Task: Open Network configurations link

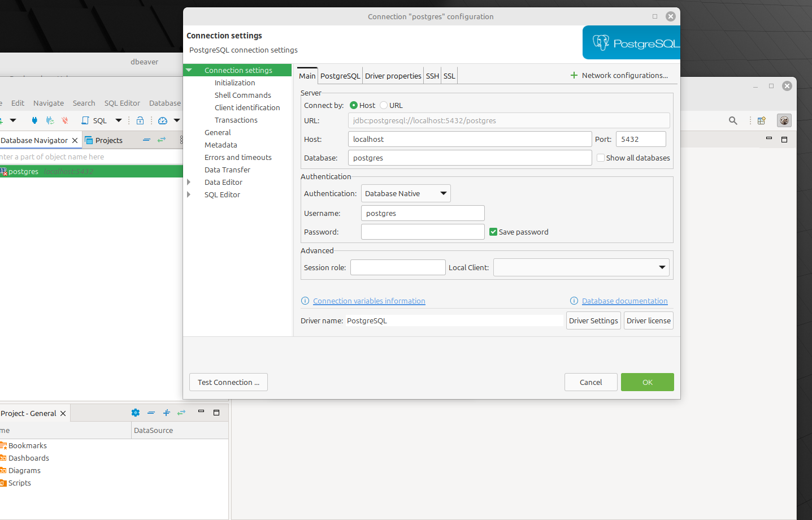Action: tap(619, 75)
